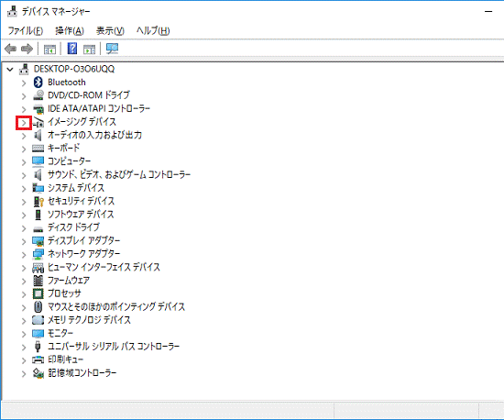
Task: Select the ソフトウェア デバイス label
Action: click(x=81, y=215)
